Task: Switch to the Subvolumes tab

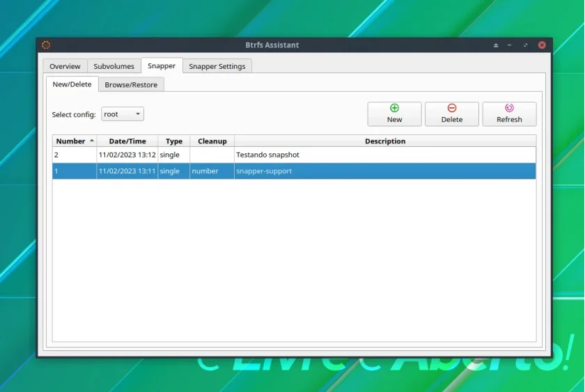Action: pos(114,66)
